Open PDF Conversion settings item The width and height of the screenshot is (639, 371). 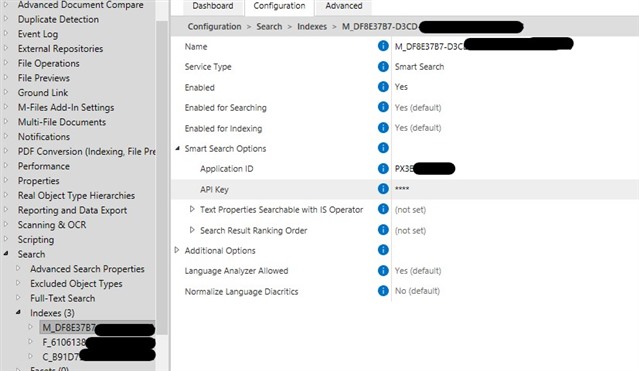tap(86, 151)
